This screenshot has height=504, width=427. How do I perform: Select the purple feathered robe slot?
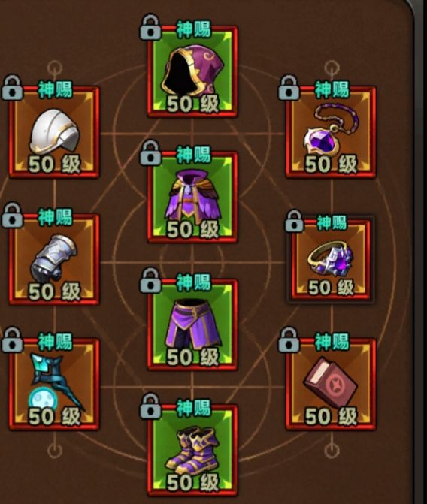(x=192, y=198)
